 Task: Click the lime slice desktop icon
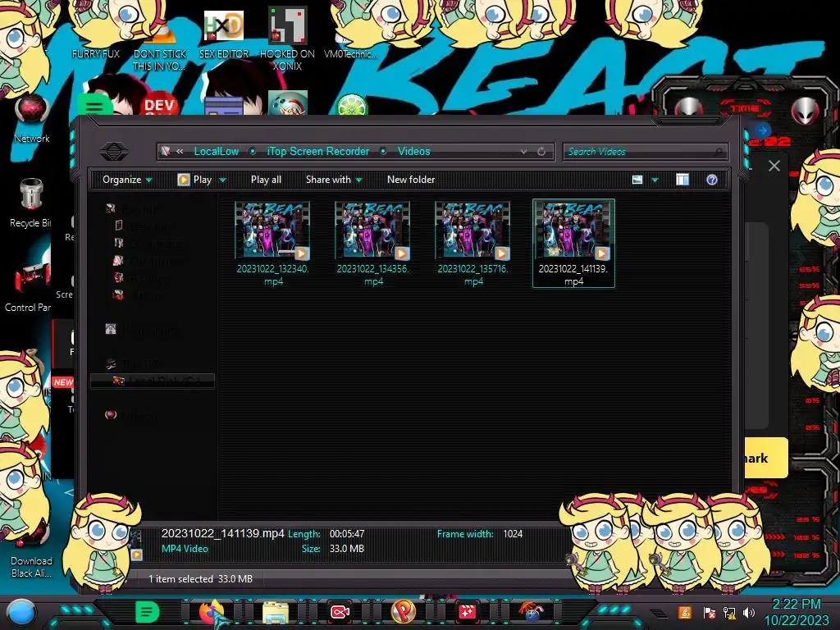coord(351,104)
